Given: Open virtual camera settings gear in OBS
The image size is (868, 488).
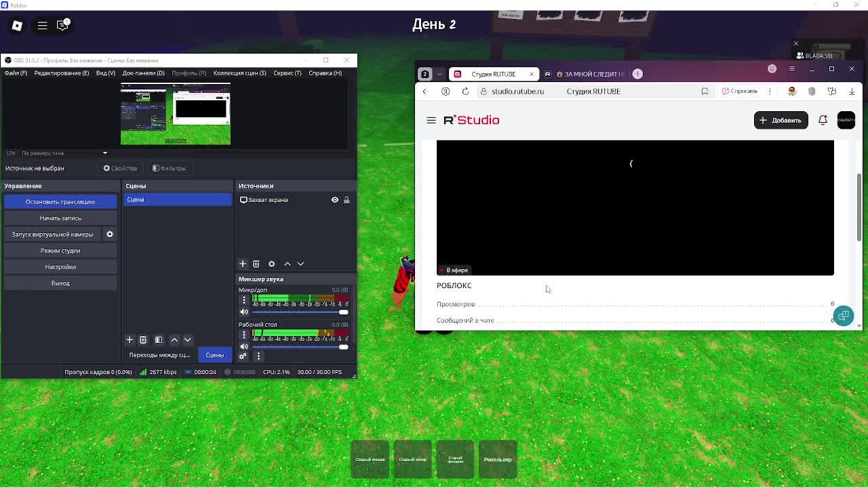Looking at the screenshot, I should (110, 235).
